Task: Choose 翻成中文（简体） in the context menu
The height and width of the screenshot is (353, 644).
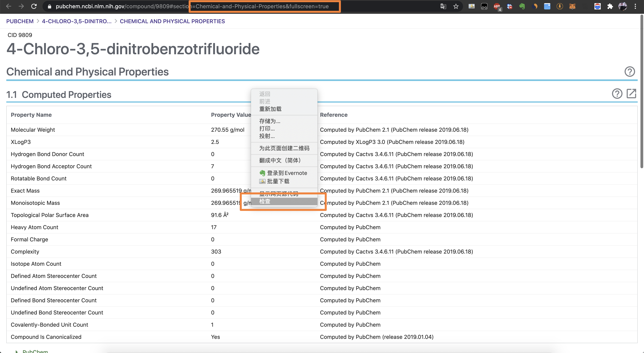Action: point(280,160)
